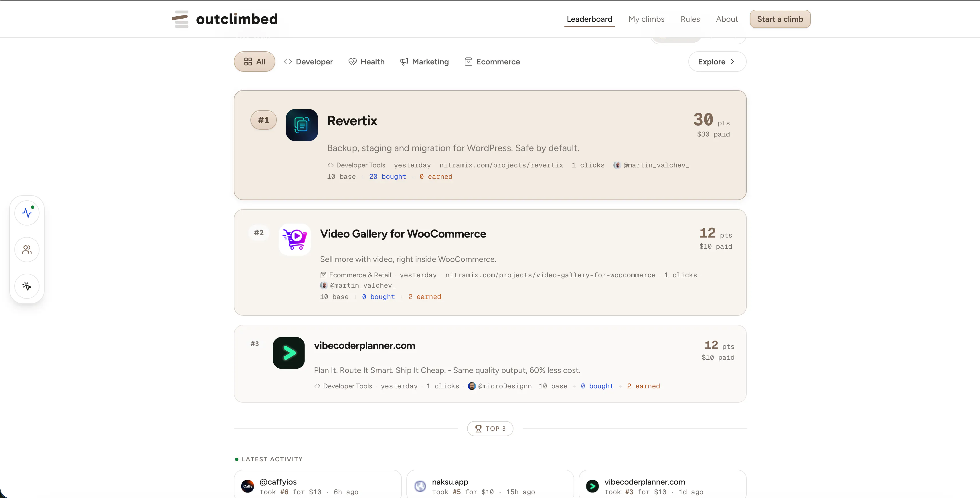The height and width of the screenshot is (498, 980).
Task: Click Ecommerce & Retail bag icon on card
Action: pos(323,275)
